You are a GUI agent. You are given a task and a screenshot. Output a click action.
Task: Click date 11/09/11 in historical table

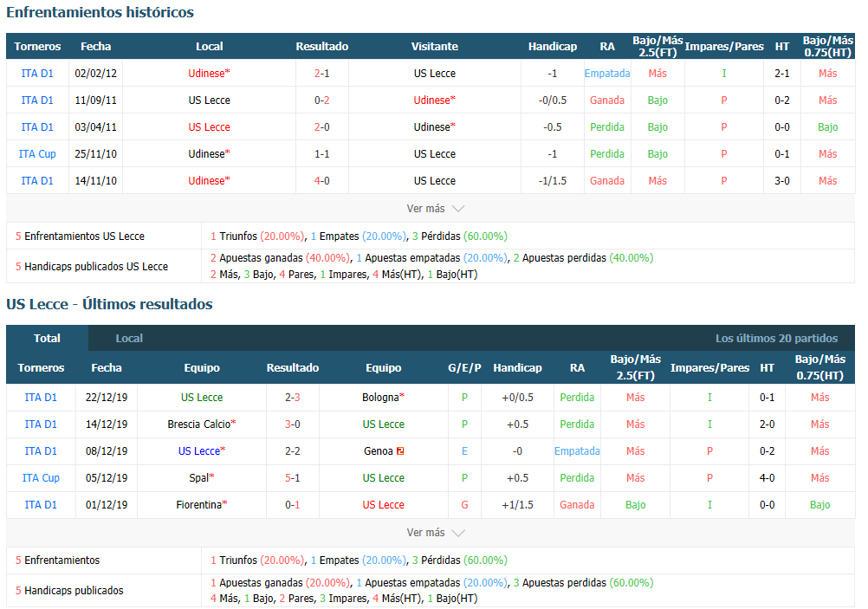click(96, 100)
